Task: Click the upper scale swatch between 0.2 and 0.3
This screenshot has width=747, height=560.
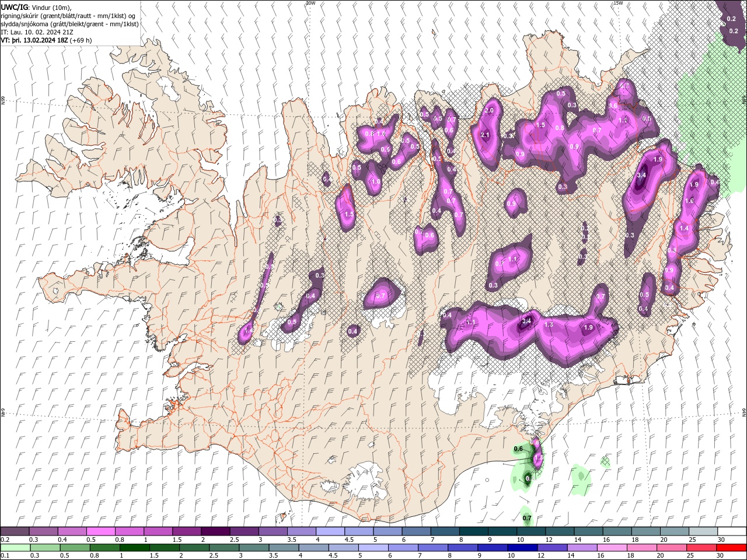Action: click(15, 531)
